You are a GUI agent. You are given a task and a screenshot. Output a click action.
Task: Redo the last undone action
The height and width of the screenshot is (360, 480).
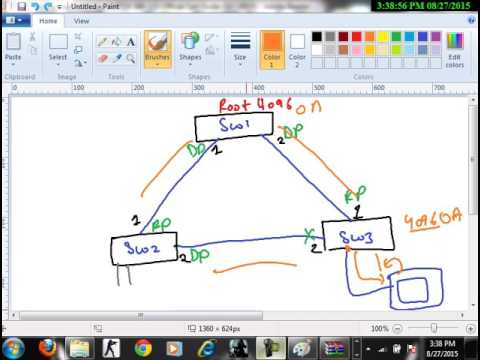coord(48,6)
